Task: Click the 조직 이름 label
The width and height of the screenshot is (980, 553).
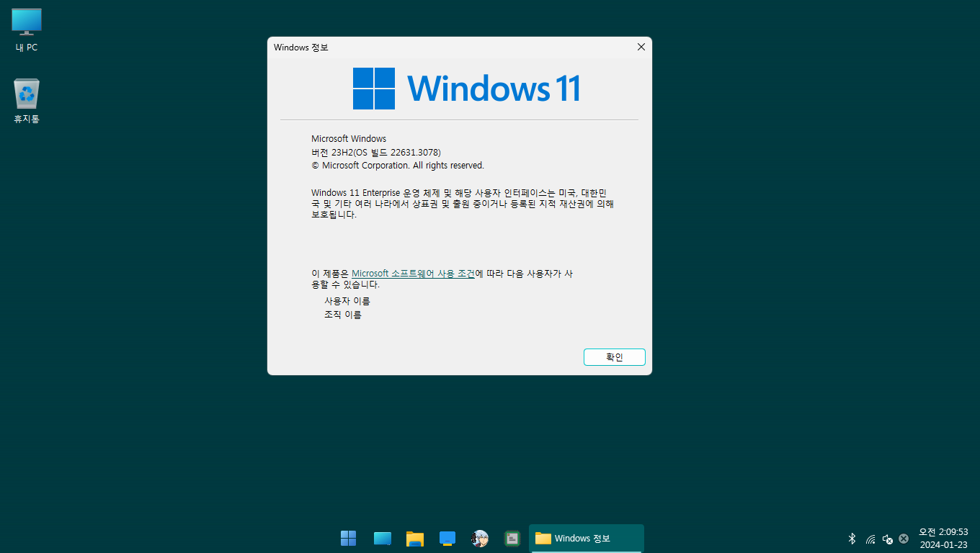Action: [x=343, y=315]
